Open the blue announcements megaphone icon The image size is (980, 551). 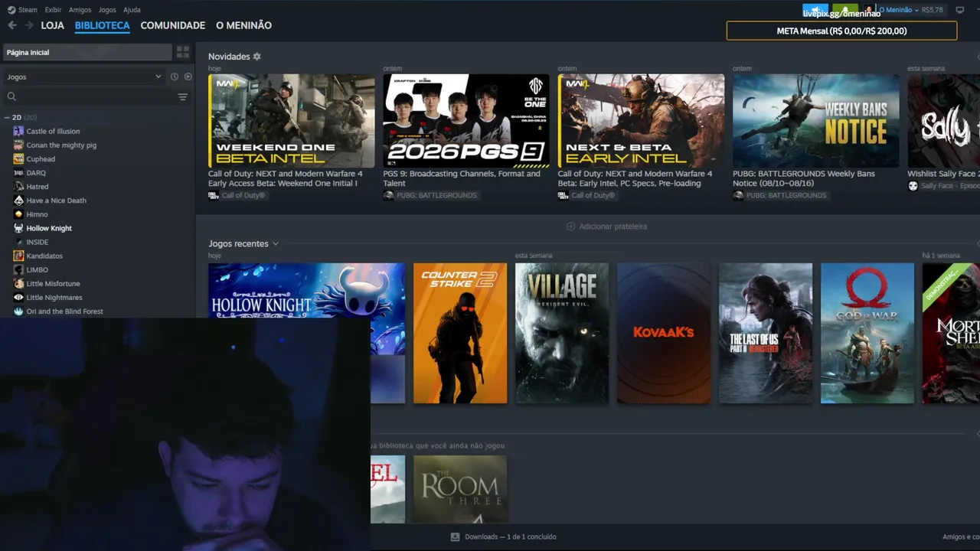pos(815,10)
